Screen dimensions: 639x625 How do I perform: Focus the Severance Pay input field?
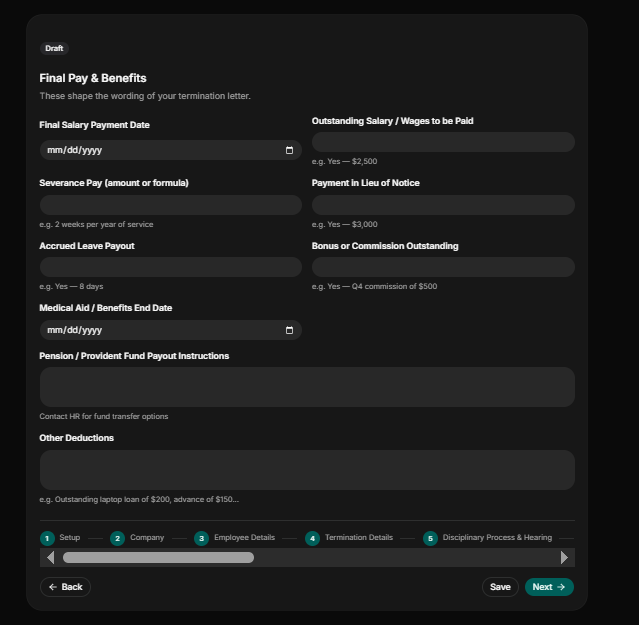pos(171,205)
